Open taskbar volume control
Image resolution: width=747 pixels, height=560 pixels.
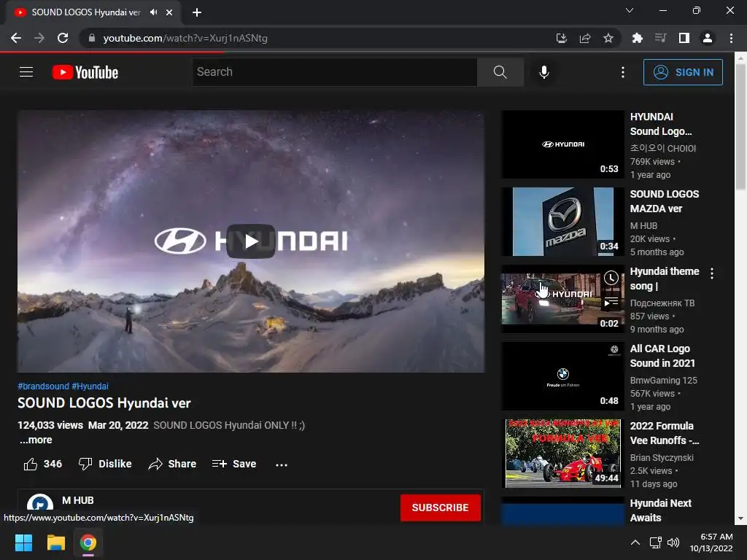[673, 542]
